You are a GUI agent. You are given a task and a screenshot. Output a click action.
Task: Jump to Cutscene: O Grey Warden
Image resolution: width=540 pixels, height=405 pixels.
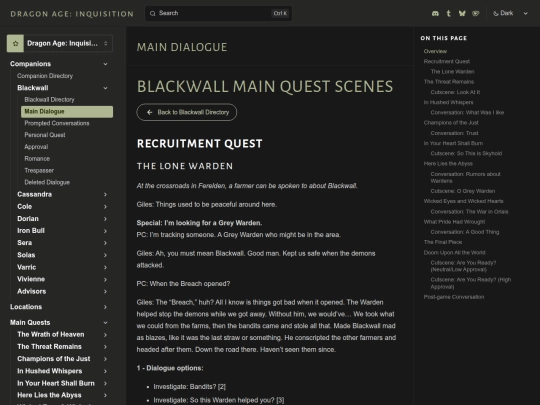click(x=463, y=191)
